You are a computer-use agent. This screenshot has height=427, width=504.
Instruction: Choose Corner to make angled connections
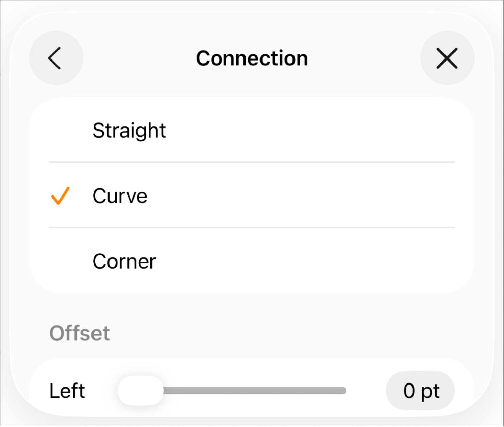(123, 261)
